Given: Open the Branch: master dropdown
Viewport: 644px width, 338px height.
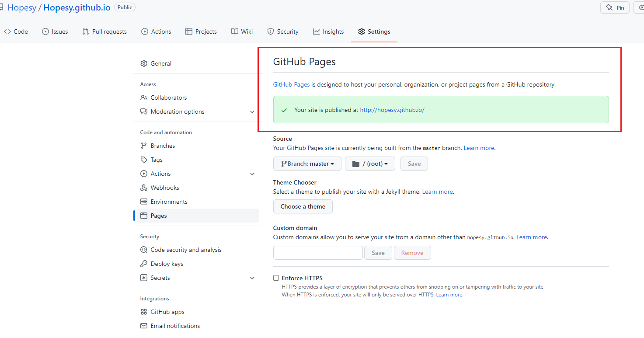Looking at the screenshot, I should pyautogui.click(x=307, y=164).
